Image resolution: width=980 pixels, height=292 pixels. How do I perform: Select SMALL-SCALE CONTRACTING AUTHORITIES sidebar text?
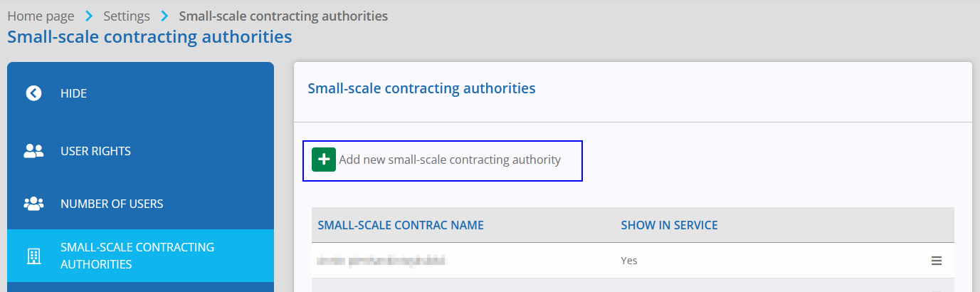[x=137, y=256]
